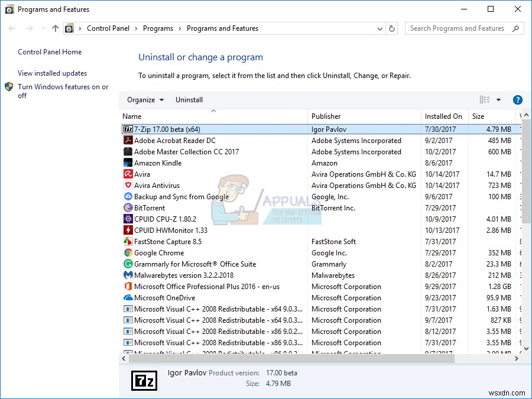Screen dimensions: 532x399
Task: Click the Programs breadcrumb
Action: tap(158, 28)
